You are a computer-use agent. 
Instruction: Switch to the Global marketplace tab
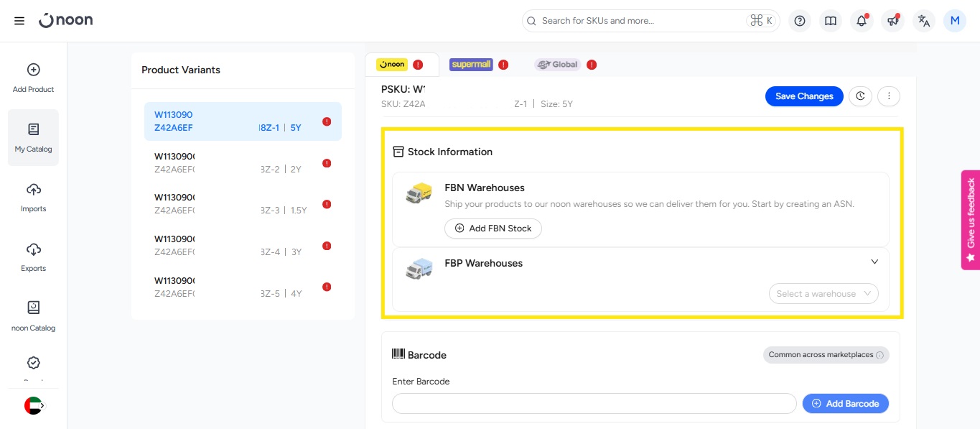click(x=557, y=65)
